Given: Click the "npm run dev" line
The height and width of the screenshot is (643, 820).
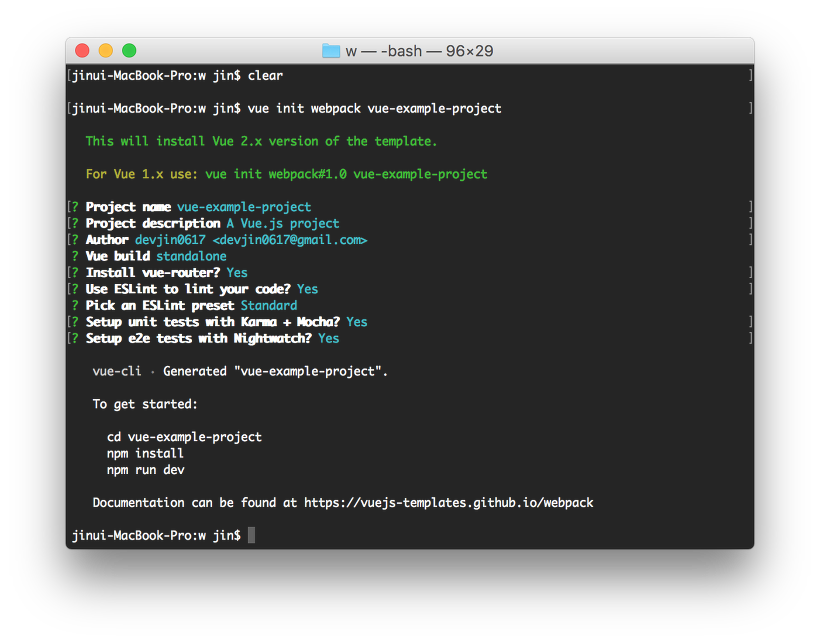Looking at the screenshot, I should click(x=145, y=470).
